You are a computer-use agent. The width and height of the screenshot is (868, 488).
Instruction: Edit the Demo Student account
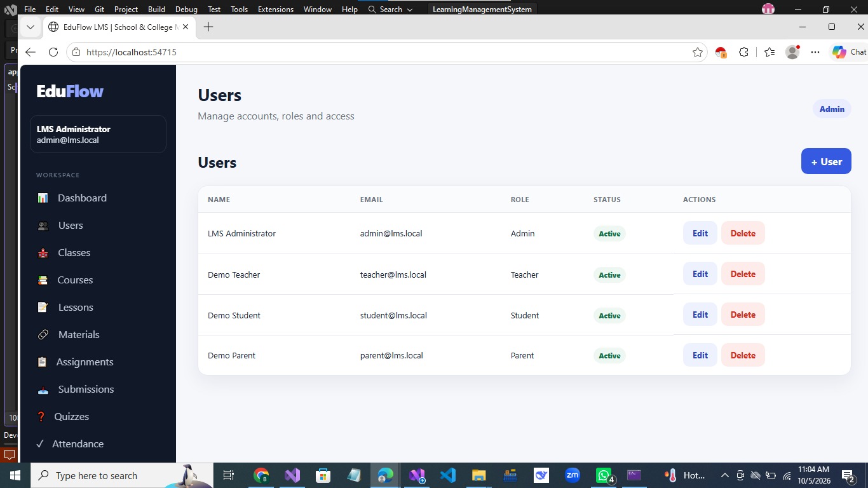(700, 315)
